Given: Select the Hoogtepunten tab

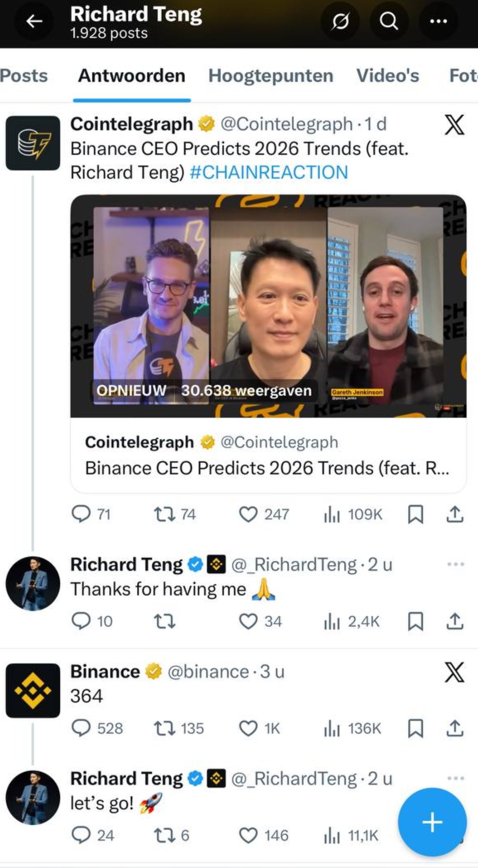Looking at the screenshot, I should click(x=271, y=76).
